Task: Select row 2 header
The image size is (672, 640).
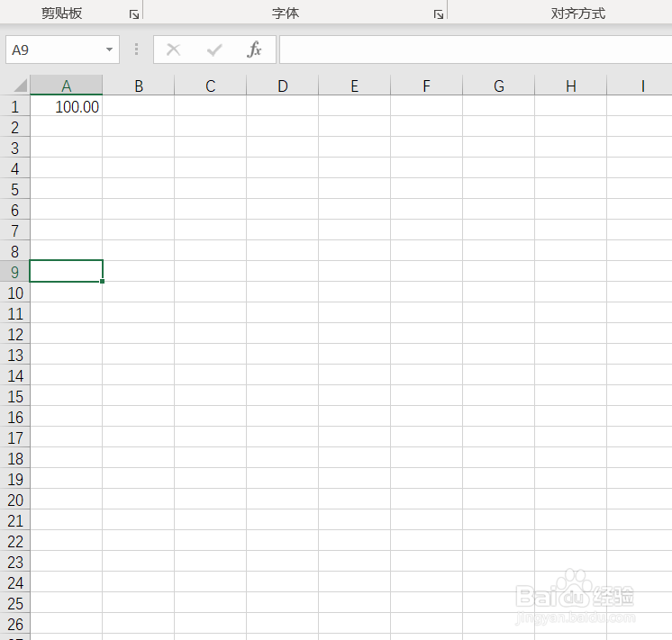Action: 15,127
